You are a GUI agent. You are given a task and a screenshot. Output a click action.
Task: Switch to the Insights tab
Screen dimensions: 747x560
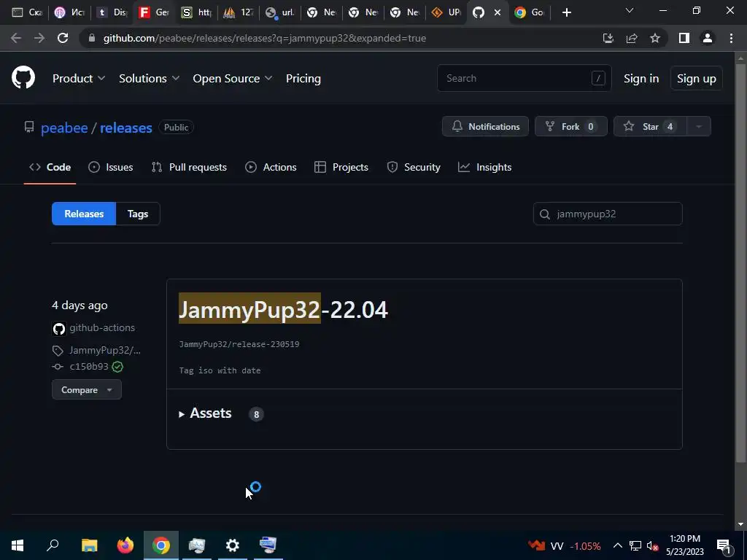485,167
